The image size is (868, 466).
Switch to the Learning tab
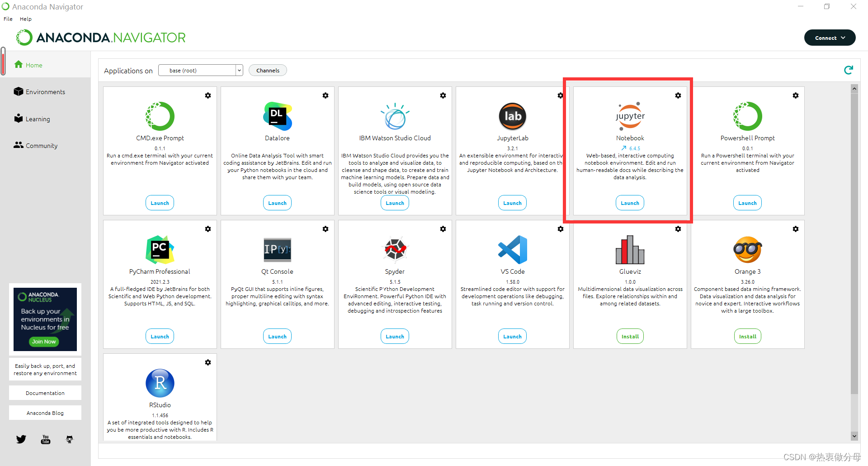coord(45,119)
